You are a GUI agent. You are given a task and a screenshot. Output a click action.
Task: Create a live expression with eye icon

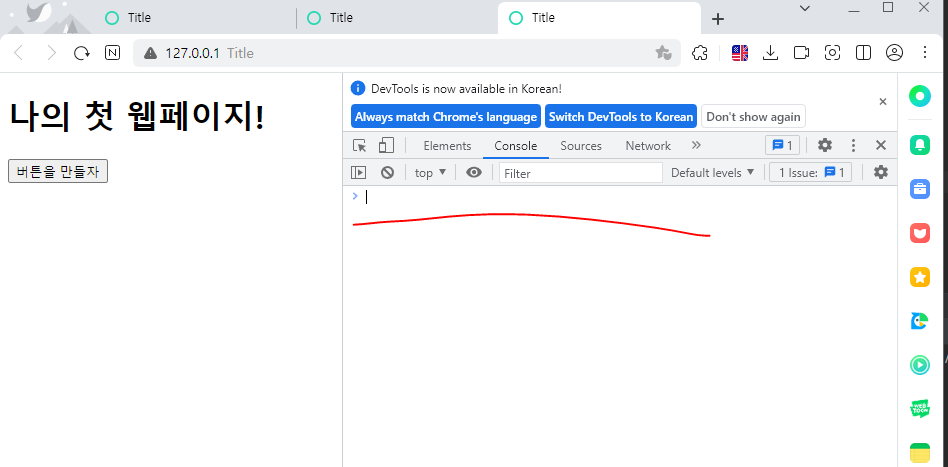pos(474,172)
